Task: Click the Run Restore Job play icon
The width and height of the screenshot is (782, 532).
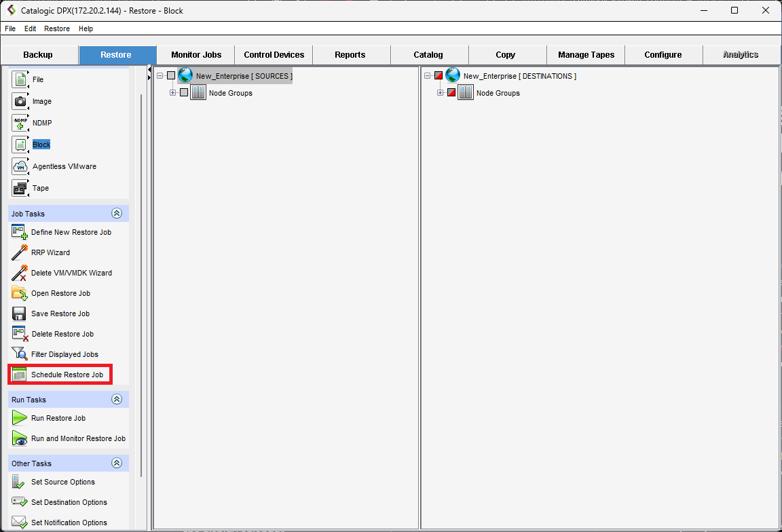Action: coord(20,418)
